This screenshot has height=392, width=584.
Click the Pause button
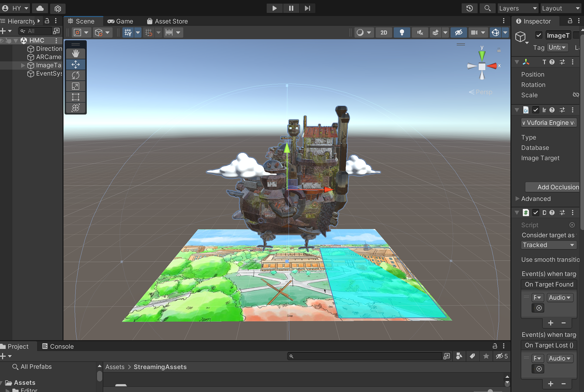point(291,8)
